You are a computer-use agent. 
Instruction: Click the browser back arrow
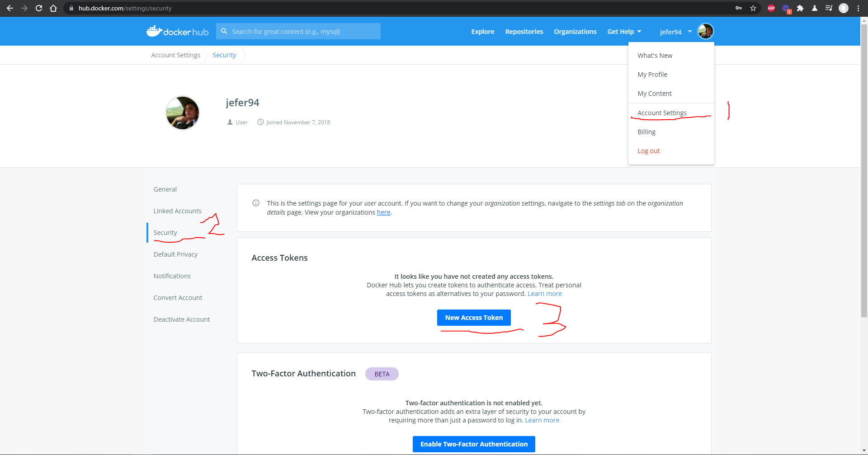coord(10,8)
